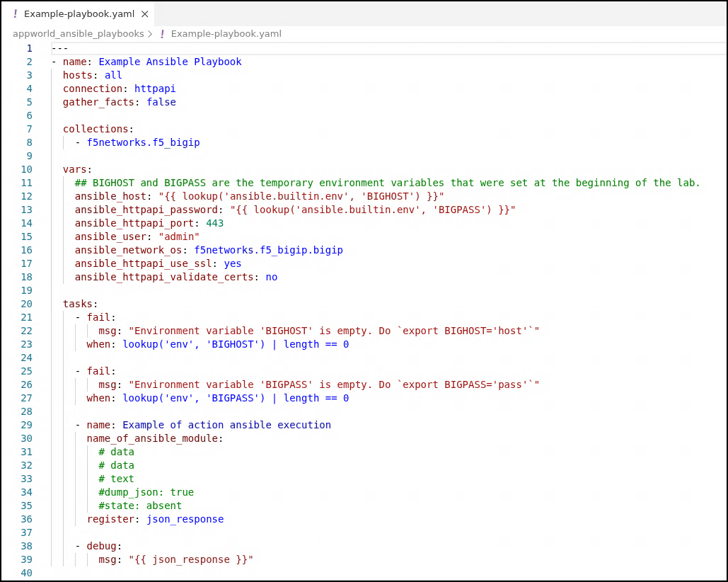Click the 'hosts: all' line
The width and height of the screenshot is (728, 582).
(x=93, y=75)
